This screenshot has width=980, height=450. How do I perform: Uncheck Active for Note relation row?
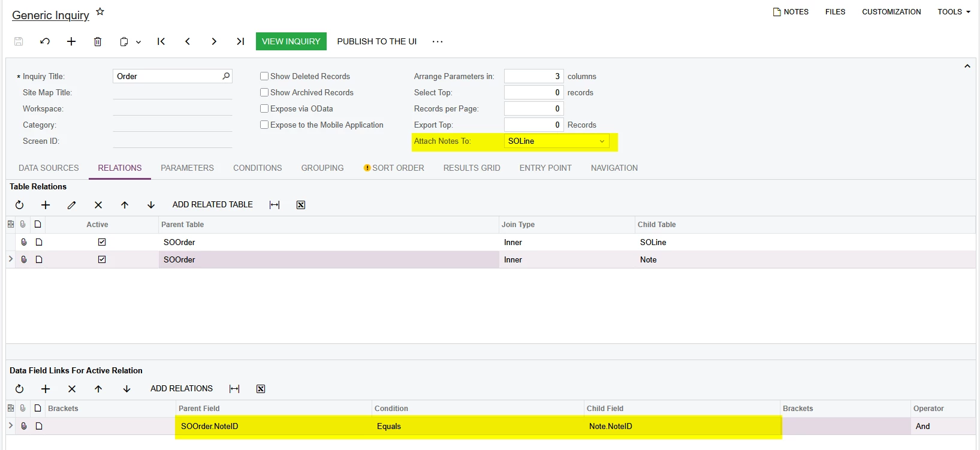point(102,259)
